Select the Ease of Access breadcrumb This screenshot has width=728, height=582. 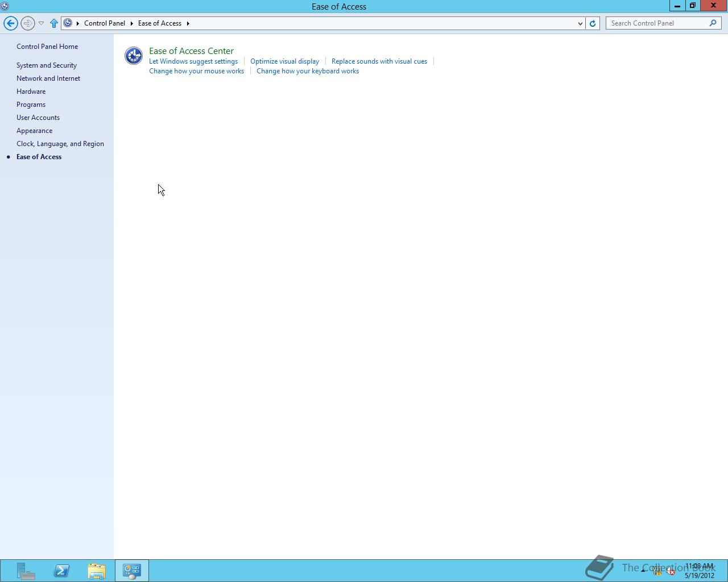click(x=160, y=23)
